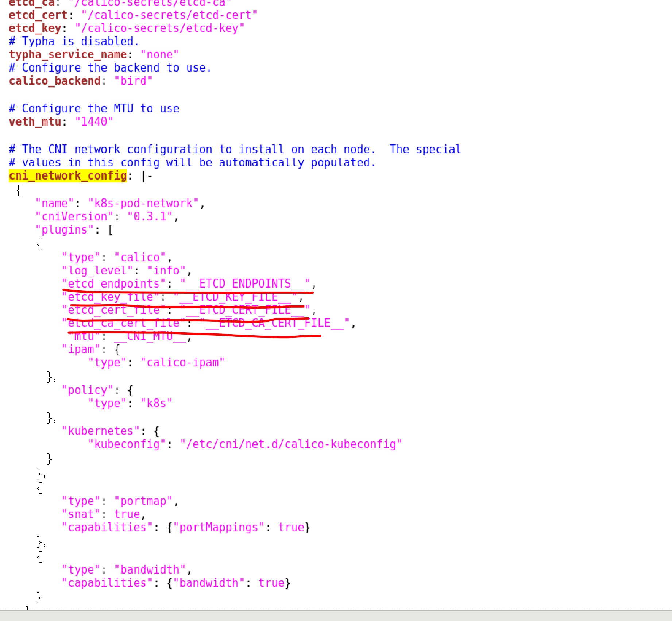Click the '# Typha is disabled.' comment
This screenshot has height=621, width=672.
coord(74,42)
